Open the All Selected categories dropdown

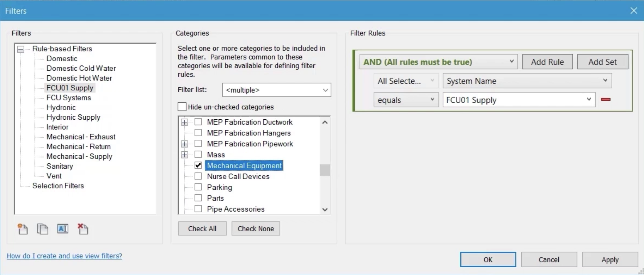pos(406,81)
